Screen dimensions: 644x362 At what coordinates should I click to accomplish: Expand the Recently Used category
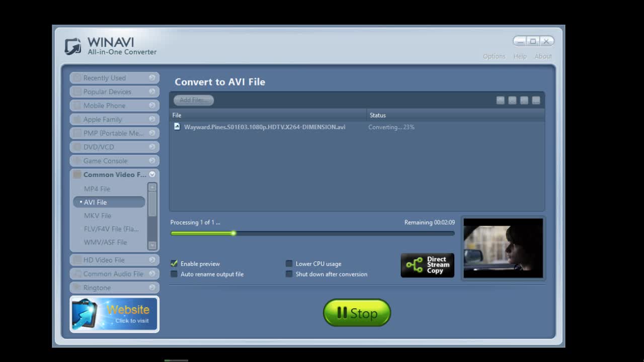coord(114,78)
